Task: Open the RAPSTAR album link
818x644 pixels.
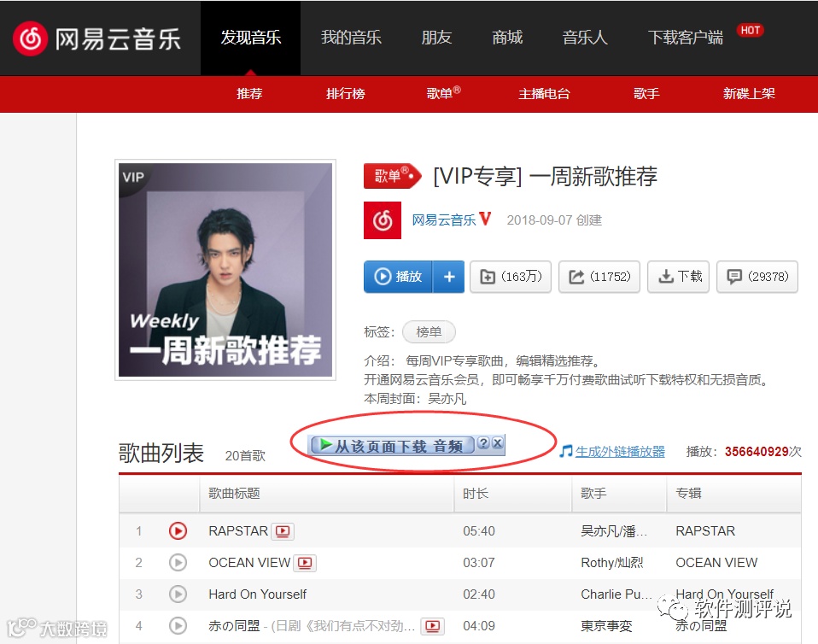Action: click(x=705, y=531)
